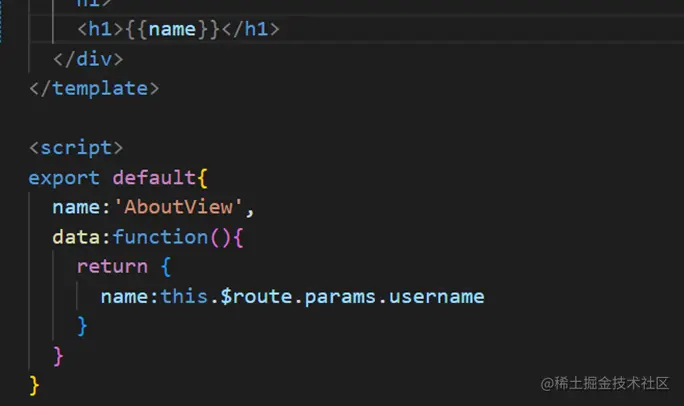The image size is (684, 406).
Task: Click 'this' in the return object
Action: [184, 296]
